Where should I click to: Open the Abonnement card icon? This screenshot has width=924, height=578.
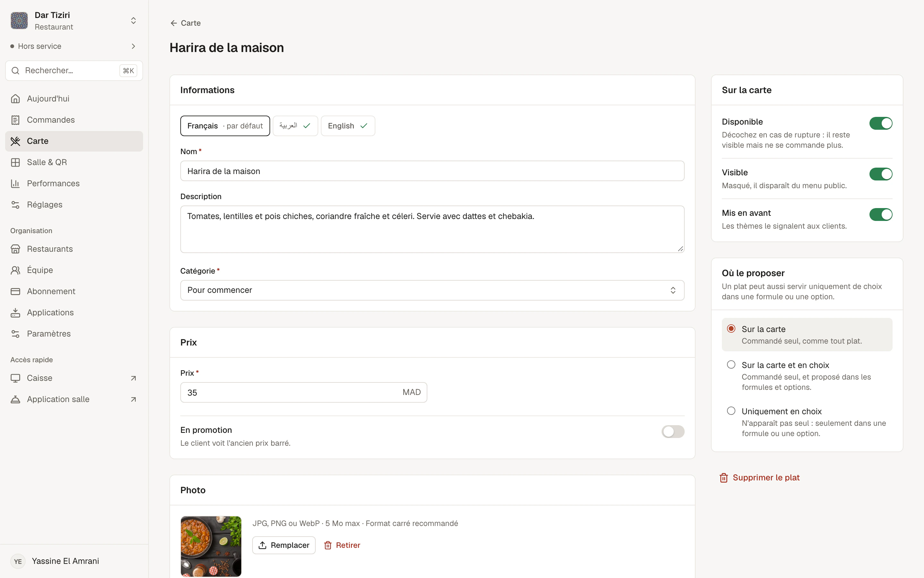(x=15, y=292)
